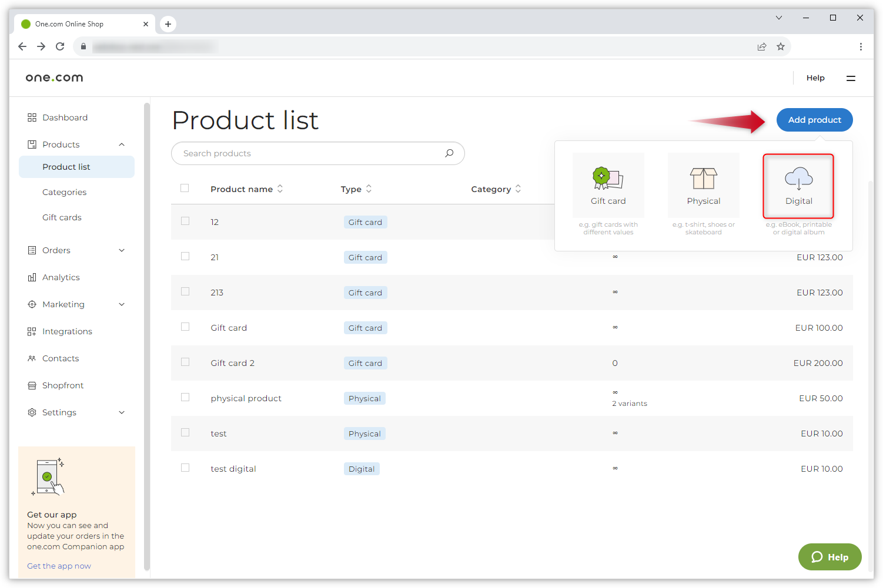
Task: Collapse the Products sidebar section
Action: pos(122,145)
